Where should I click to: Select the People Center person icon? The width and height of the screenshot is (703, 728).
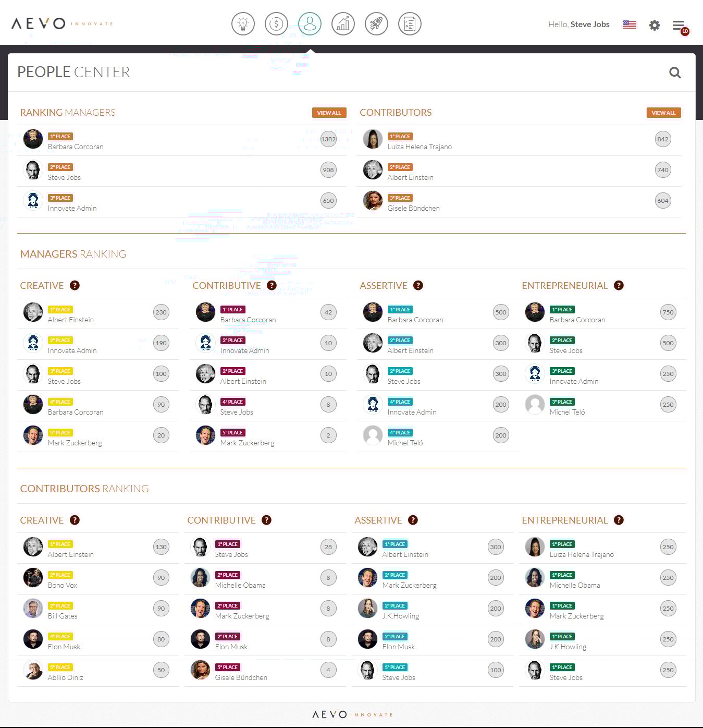310,24
